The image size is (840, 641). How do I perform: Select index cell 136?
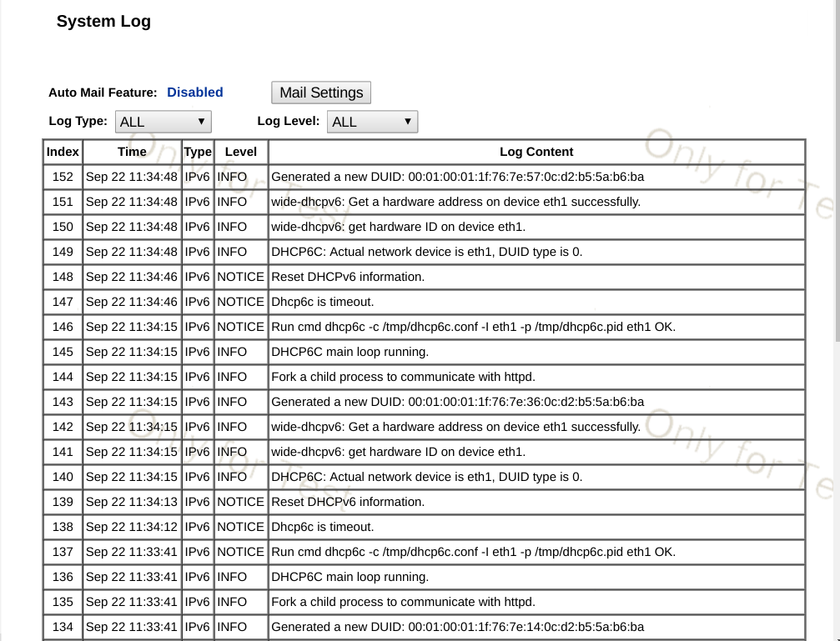pos(63,577)
